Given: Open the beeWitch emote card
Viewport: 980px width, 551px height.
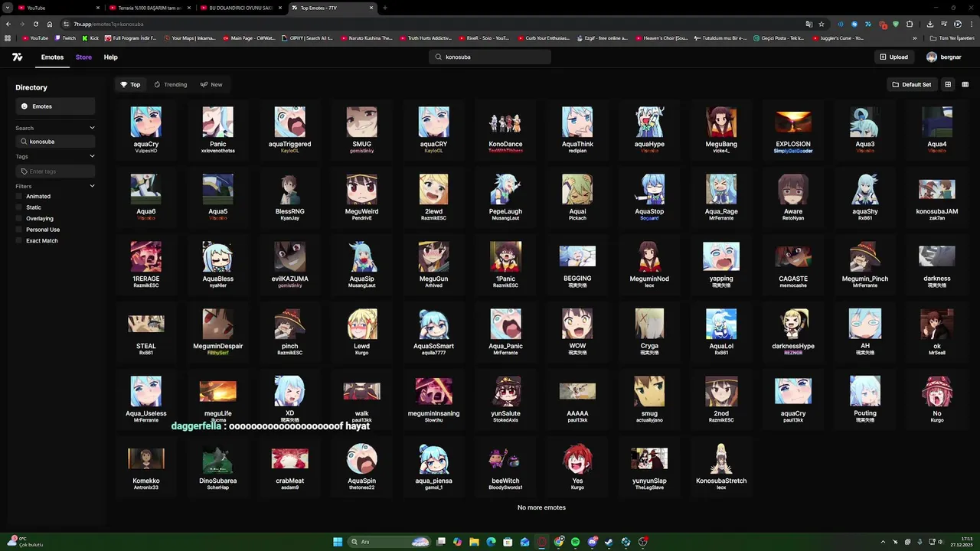Looking at the screenshot, I should point(505,466).
